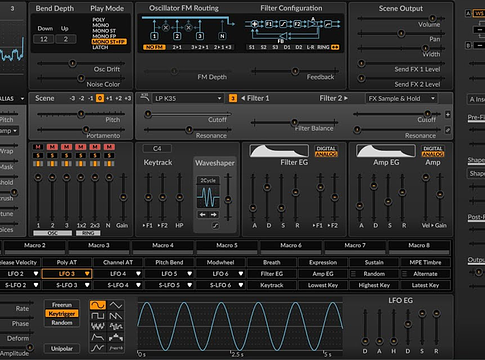This screenshot has width=485, height=360.
Task: Select the MPE Timbre modulation source
Action: click(425, 262)
